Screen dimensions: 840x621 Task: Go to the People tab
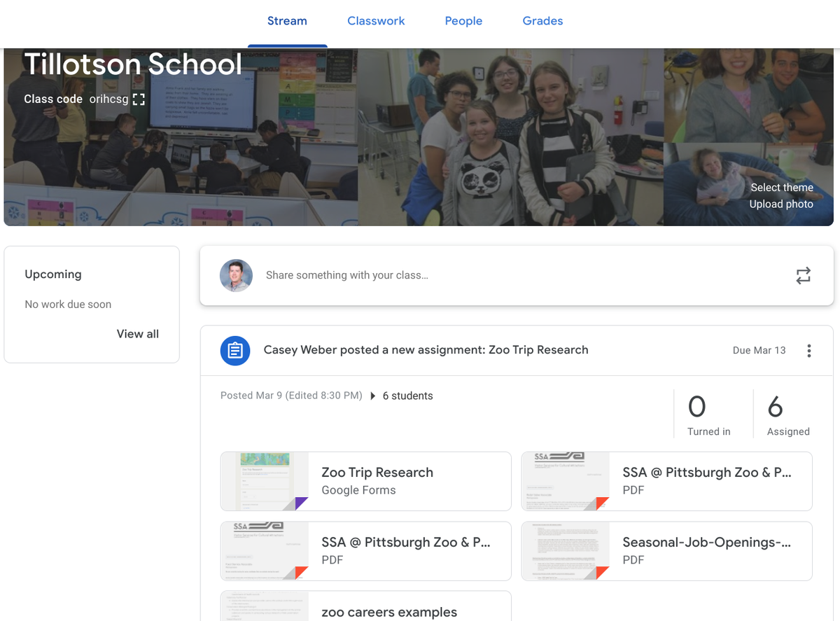[463, 21]
